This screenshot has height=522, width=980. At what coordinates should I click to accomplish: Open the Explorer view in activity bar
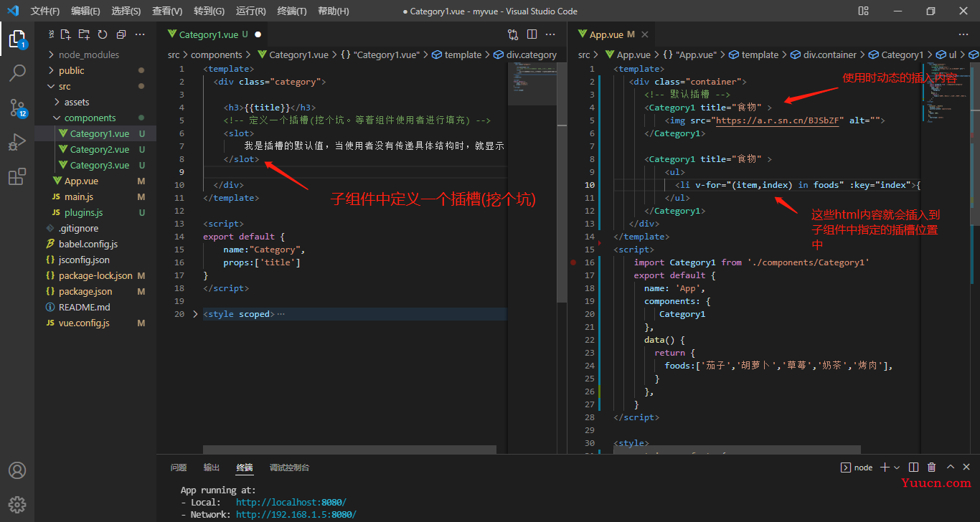[17, 39]
